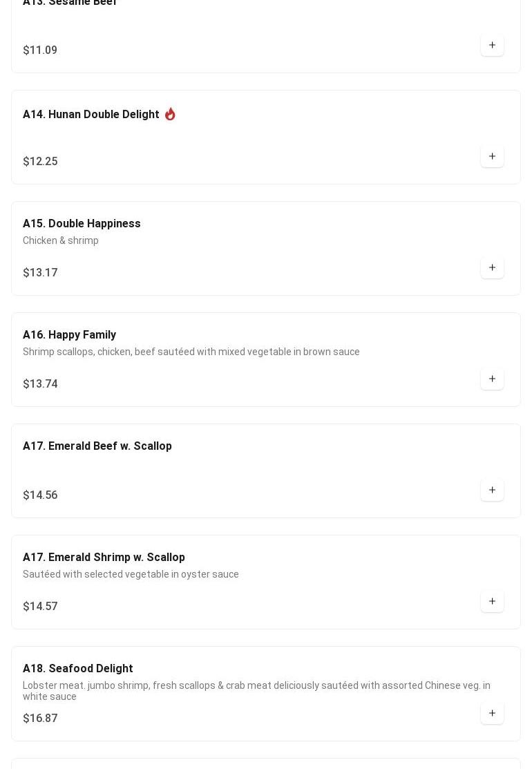
Task: Select the A16 Happy Family title
Action: (x=69, y=335)
